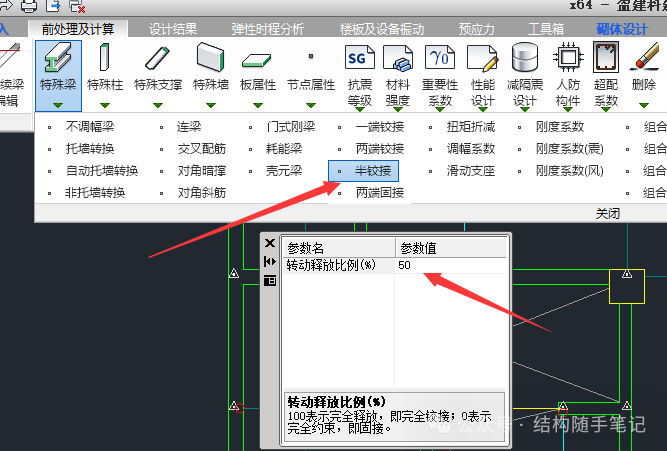Choose 刚度系数(震) option
Image resolution: width=667 pixels, height=451 pixels.
pos(570,149)
